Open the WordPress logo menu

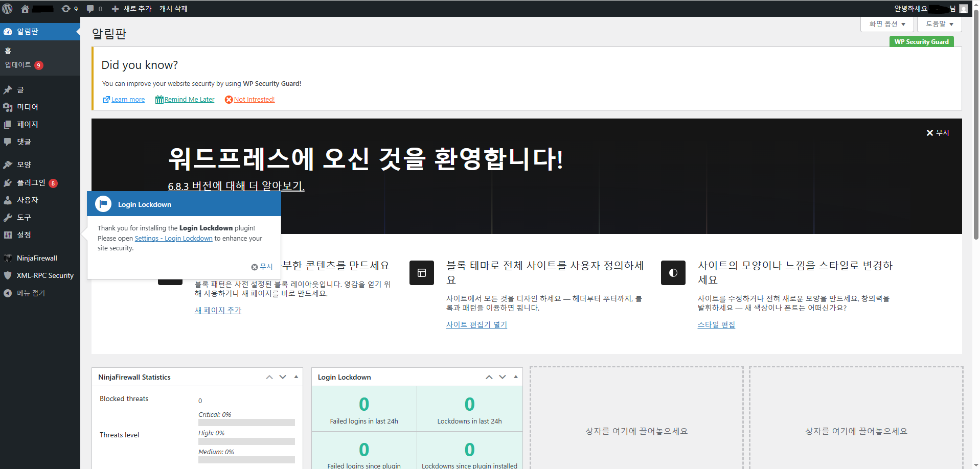tap(8, 9)
